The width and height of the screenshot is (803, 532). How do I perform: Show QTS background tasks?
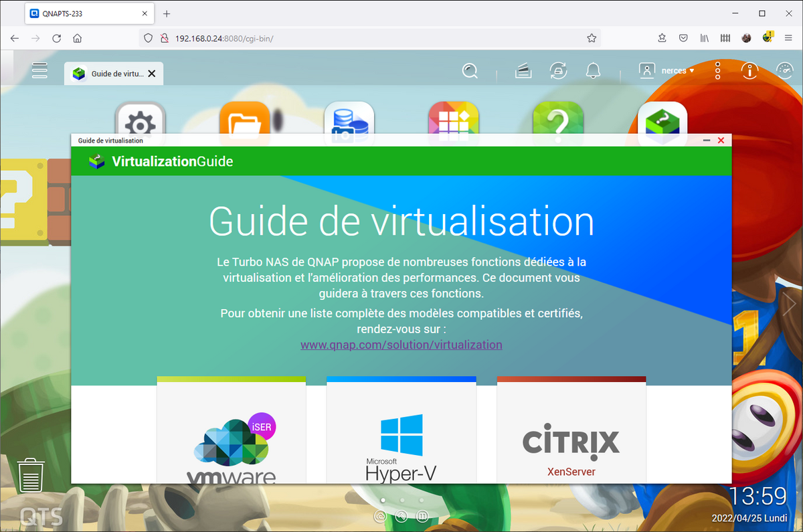pos(523,70)
